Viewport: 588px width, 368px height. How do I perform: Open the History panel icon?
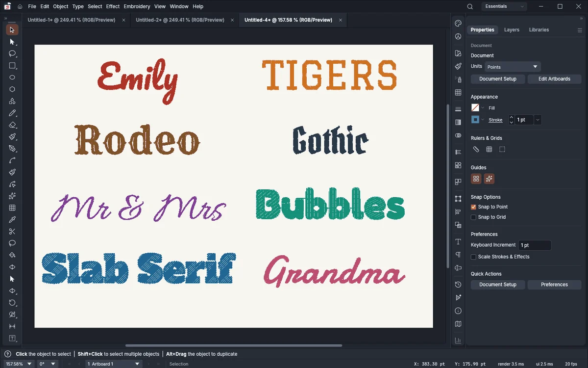[x=458, y=285]
